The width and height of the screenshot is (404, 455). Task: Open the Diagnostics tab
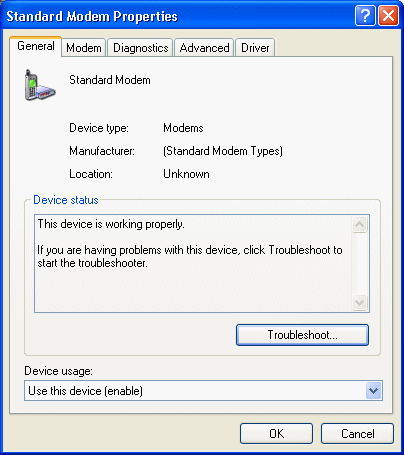point(140,48)
